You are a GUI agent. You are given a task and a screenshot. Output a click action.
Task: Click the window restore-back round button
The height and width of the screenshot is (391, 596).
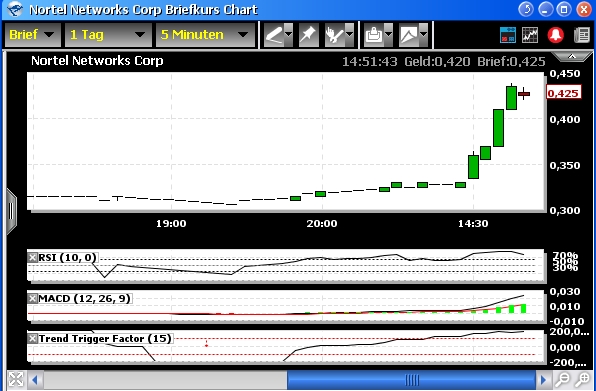click(x=526, y=9)
